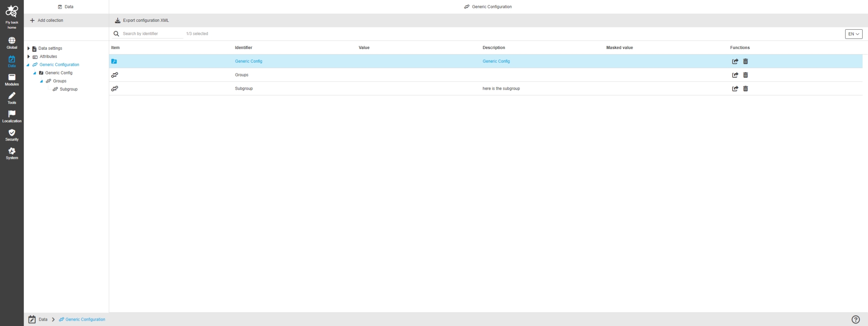Click the help question mark icon

click(855, 319)
